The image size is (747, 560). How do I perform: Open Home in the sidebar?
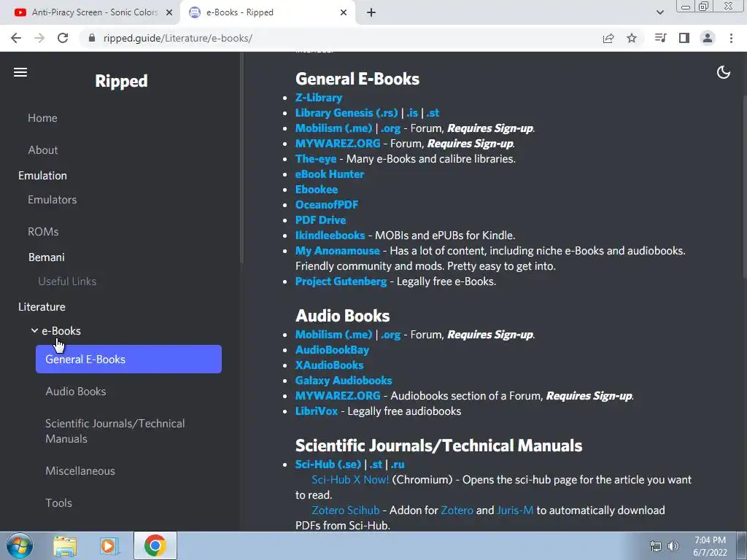click(42, 118)
